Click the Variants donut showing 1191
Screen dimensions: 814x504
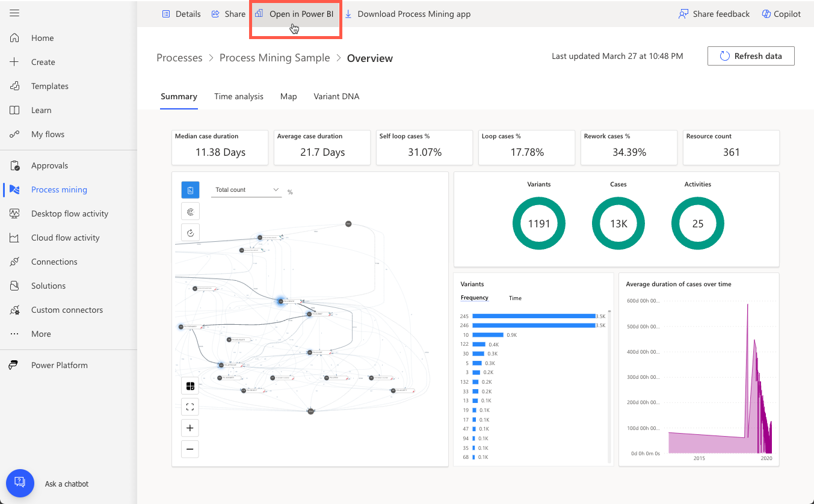click(x=539, y=224)
